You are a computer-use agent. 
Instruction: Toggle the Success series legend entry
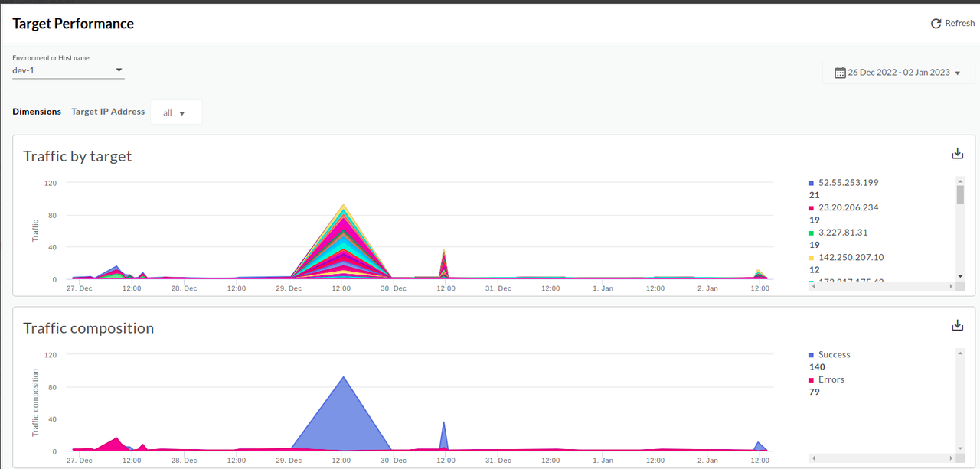[x=834, y=354]
